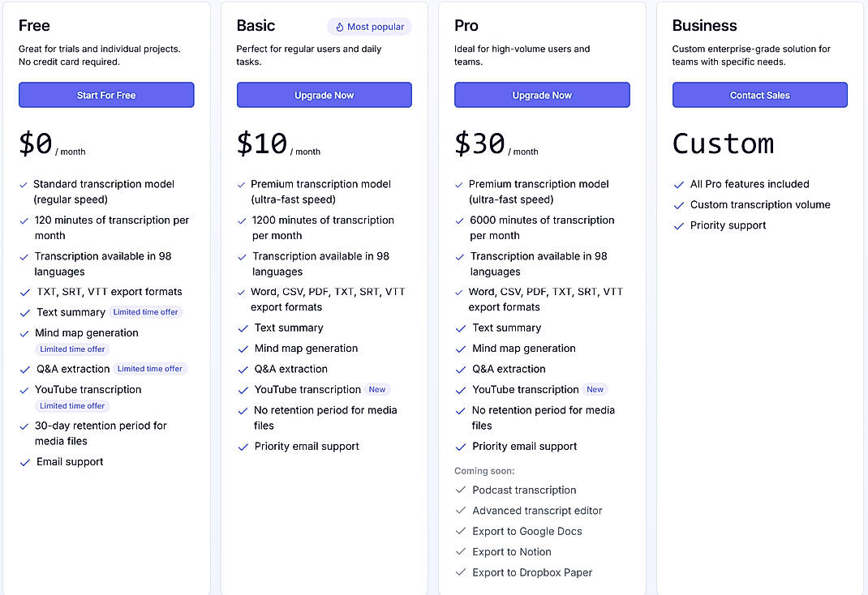Viewport: 868px width, 595px height.
Task: Click "Upgrade Now" under the Basic plan
Action: point(324,94)
